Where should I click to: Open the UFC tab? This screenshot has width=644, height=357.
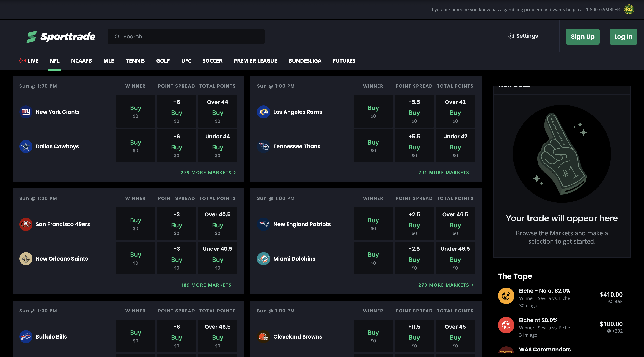coord(186,61)
